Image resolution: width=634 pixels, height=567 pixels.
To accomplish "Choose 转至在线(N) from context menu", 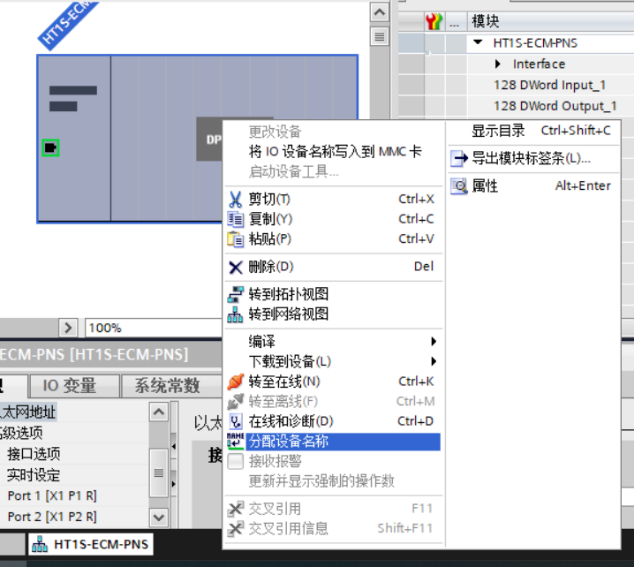I will point(334,381).
